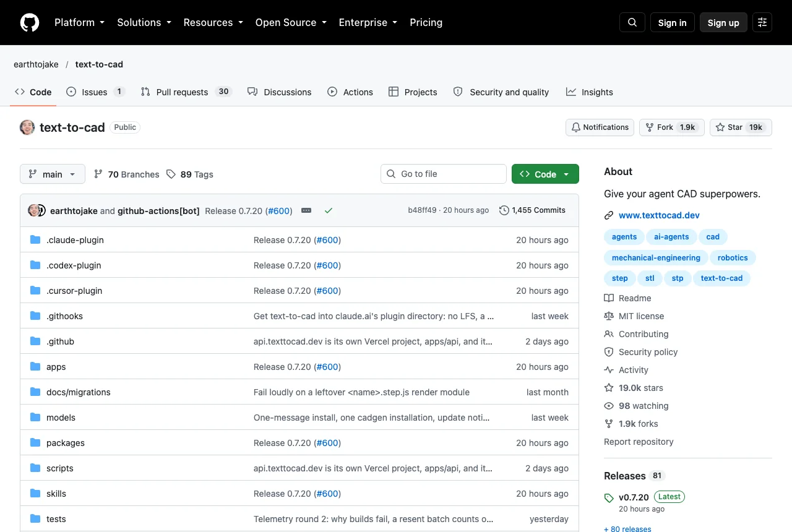Expand the Resources menu

coord(214,23)
